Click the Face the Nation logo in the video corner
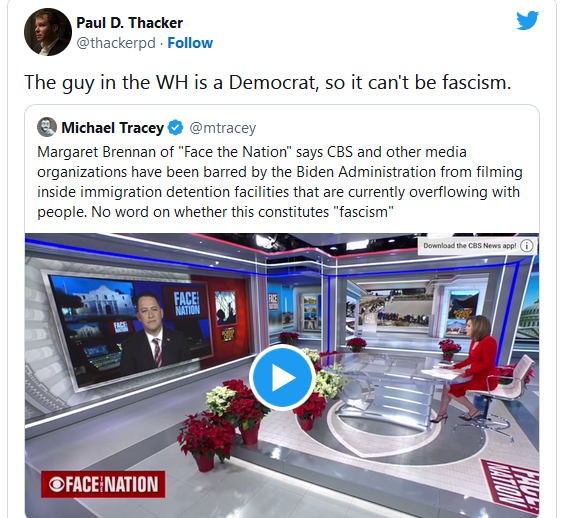The height and width of the screenshot is (518, 583). [x=103, y=484]
